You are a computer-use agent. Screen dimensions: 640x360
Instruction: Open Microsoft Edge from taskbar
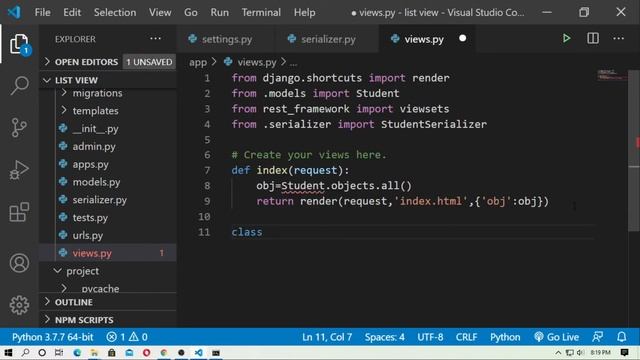click(x=77, y=353)
